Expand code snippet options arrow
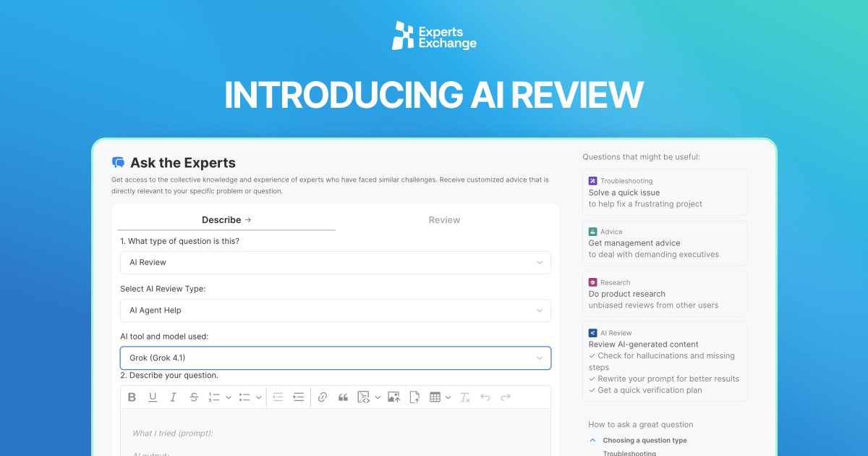The height and width of the screenshot is (456, 868). click(378, 397)
